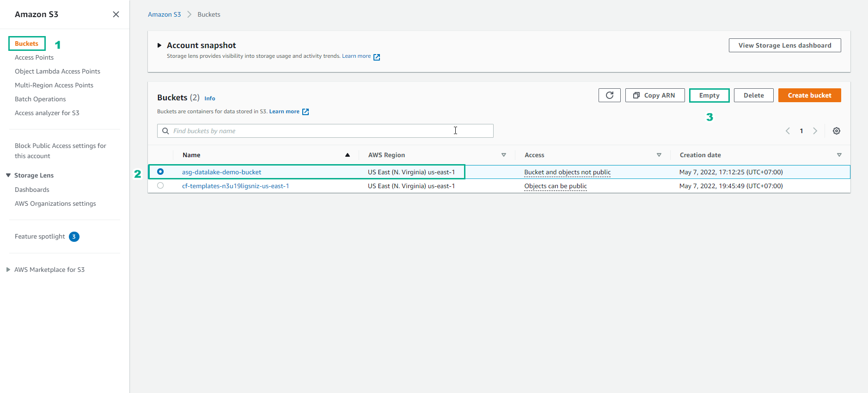Image resolution: width=868 pixels, height=393 pixels.
Task: Open Multi-Region Access Points
Action: [54, 85]
